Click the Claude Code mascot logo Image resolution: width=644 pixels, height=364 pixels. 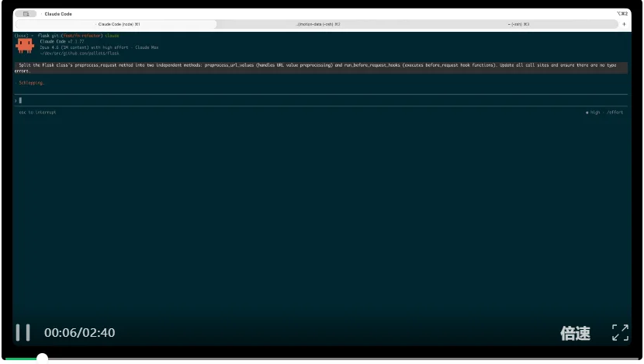(x=24, y=46)
